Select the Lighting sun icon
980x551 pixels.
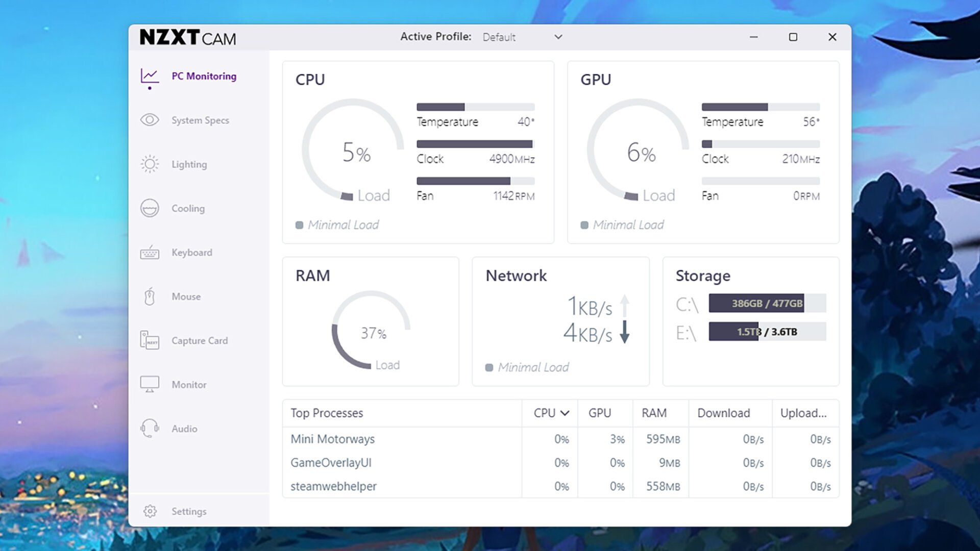(150, 164)
